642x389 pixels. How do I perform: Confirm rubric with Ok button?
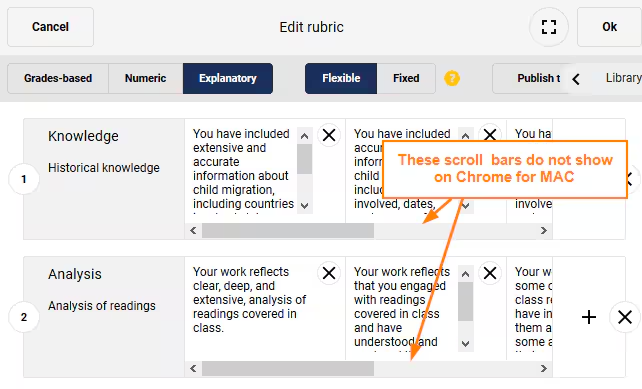[x=609, y=27]
